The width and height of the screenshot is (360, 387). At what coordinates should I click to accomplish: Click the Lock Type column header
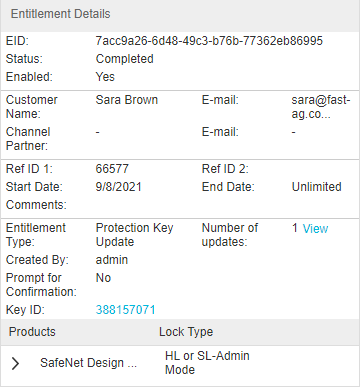[186, 332]
